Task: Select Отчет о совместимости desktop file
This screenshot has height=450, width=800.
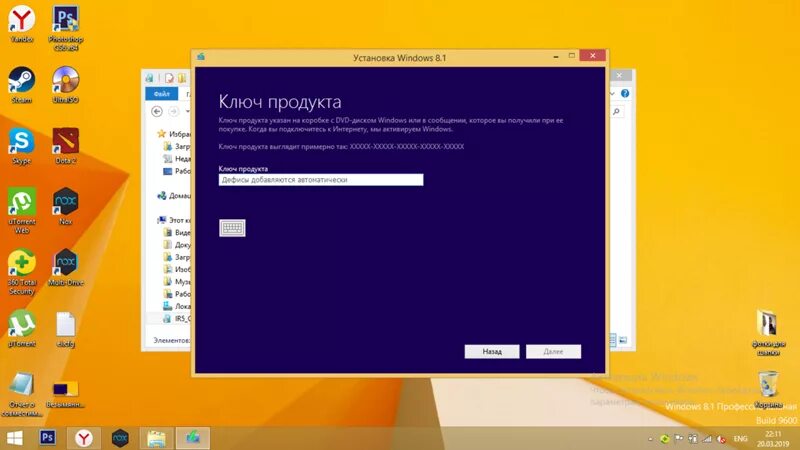Action: tap(21, 394)
